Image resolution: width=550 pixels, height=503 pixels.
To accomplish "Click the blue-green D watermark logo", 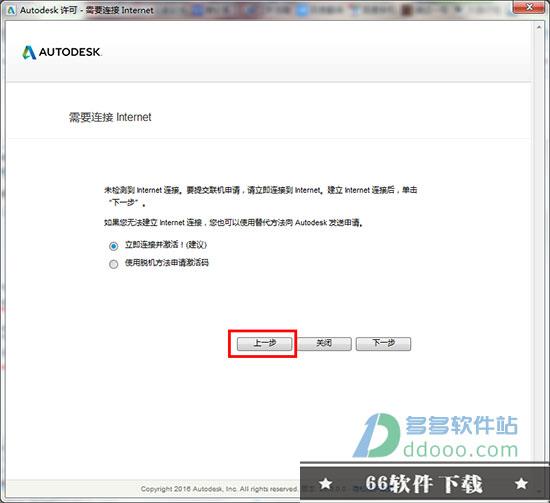I will click(x=376, y=435).
